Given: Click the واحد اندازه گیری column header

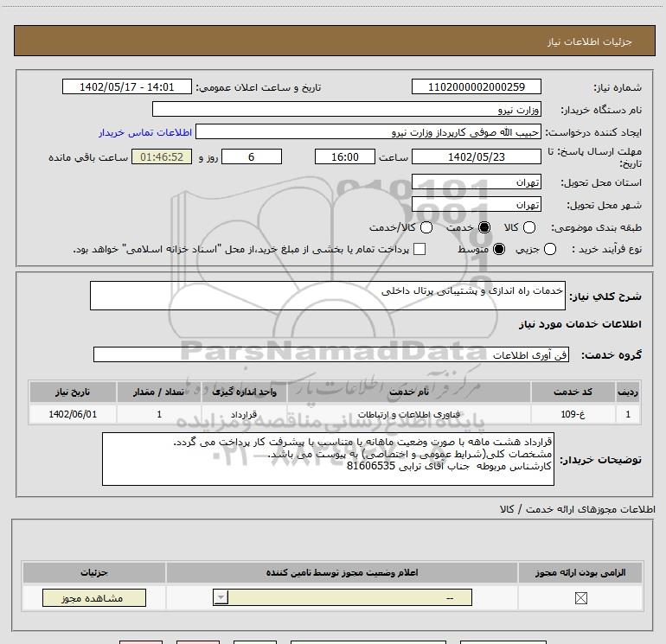Looking at the screenshot, I should pyautogui.click(x=244, y=392).
